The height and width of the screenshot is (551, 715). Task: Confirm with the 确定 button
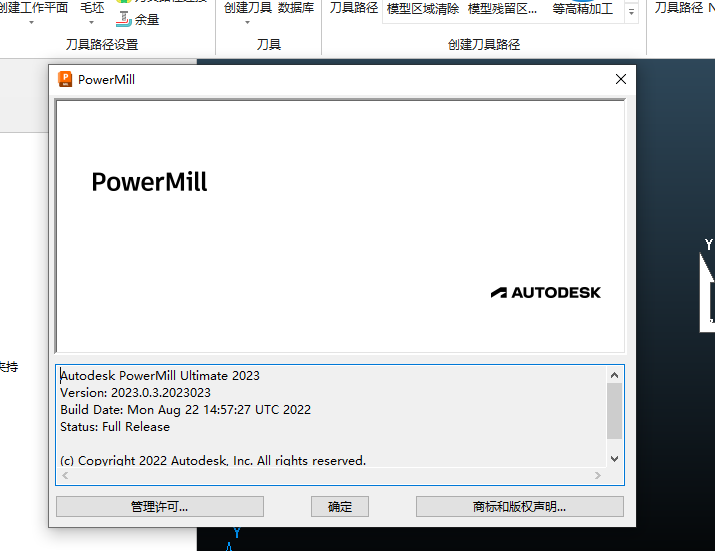coord(340,506)
